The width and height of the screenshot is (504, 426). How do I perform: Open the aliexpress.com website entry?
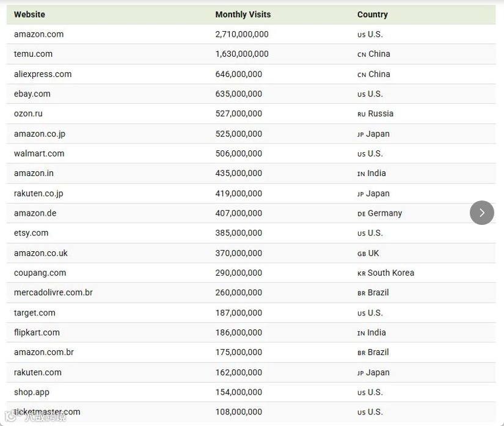tap(43, 74)
